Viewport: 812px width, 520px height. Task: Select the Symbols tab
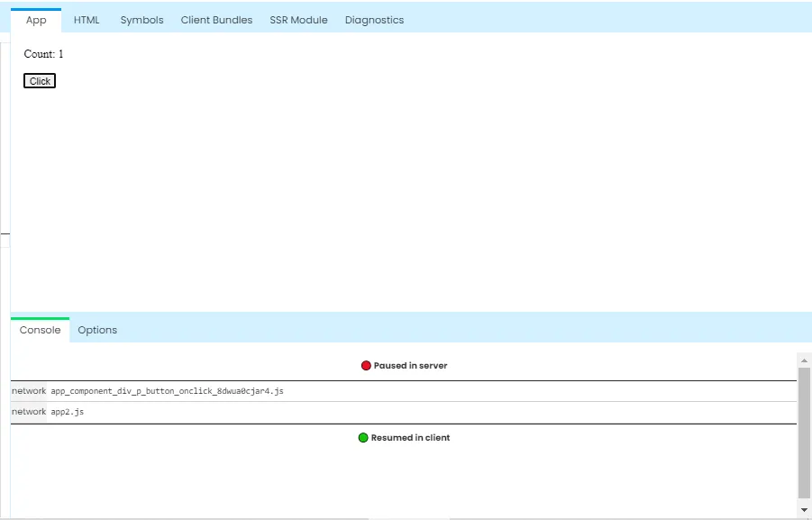point(141,20)
